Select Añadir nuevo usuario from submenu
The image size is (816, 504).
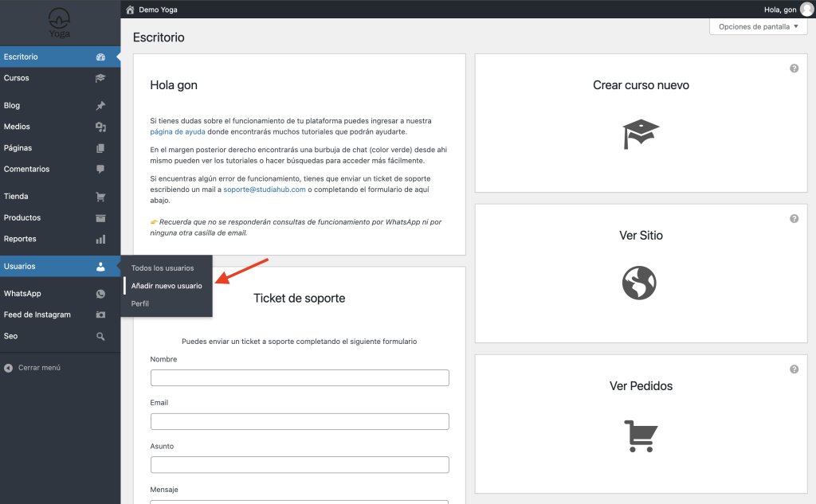[x=167, y=286]
